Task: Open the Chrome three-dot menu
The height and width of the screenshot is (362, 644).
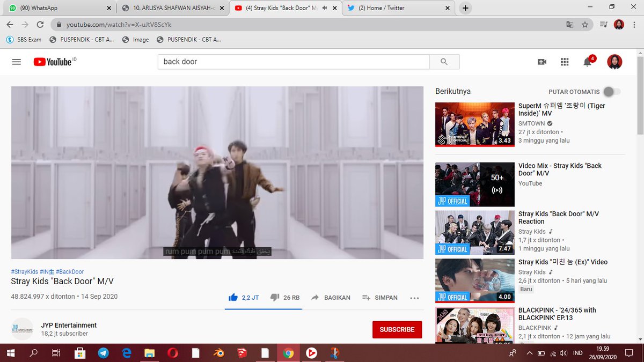Action: click(x=634, y=25)
